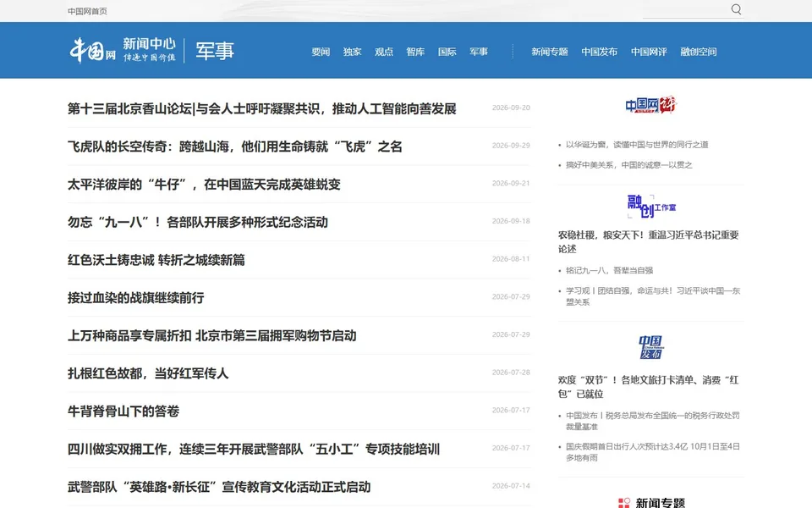Focus the search input field

(685, 10)
